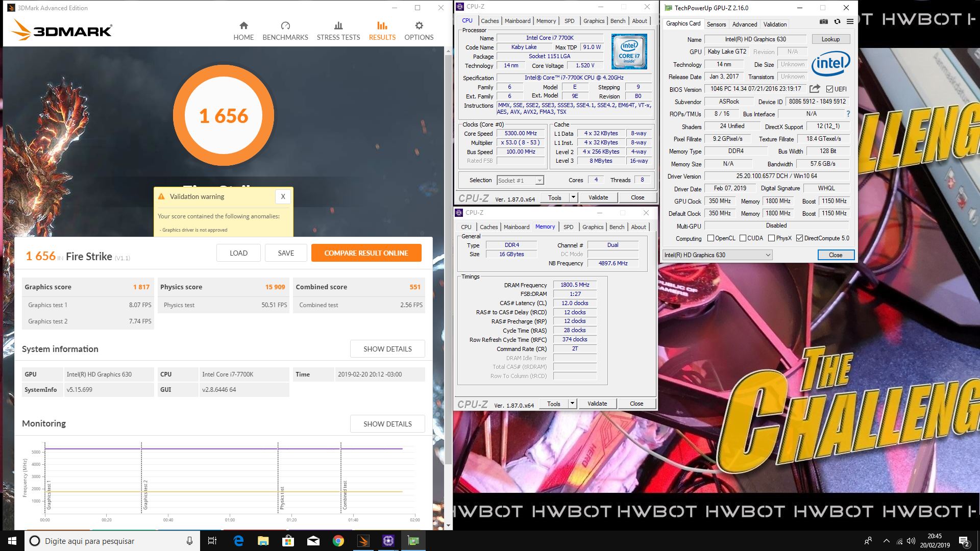
Task: Switch to CPU-Z via taskbar icon
Action: click(388, 541)
